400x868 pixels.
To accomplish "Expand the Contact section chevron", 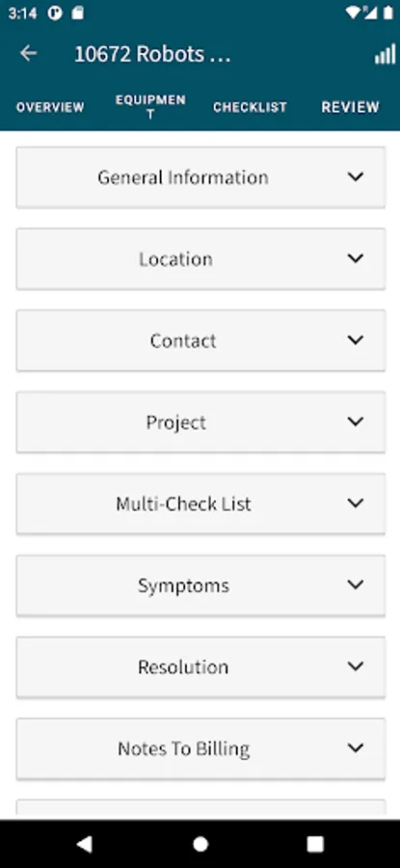I will pyautogui.click(x=356, y=339).
